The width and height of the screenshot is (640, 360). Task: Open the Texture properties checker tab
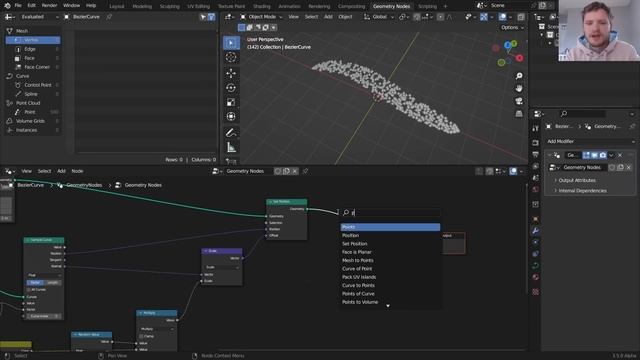tap(536, 292)
